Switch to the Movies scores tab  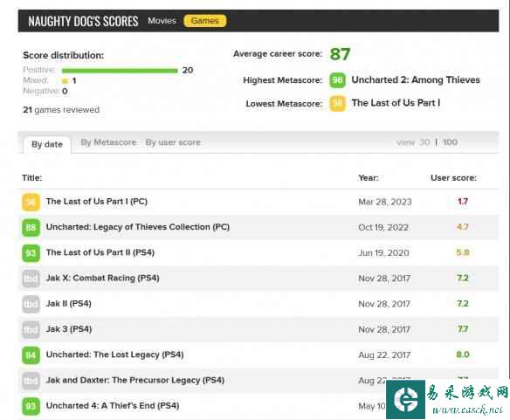pyautogui.click(x=162, y=21)
